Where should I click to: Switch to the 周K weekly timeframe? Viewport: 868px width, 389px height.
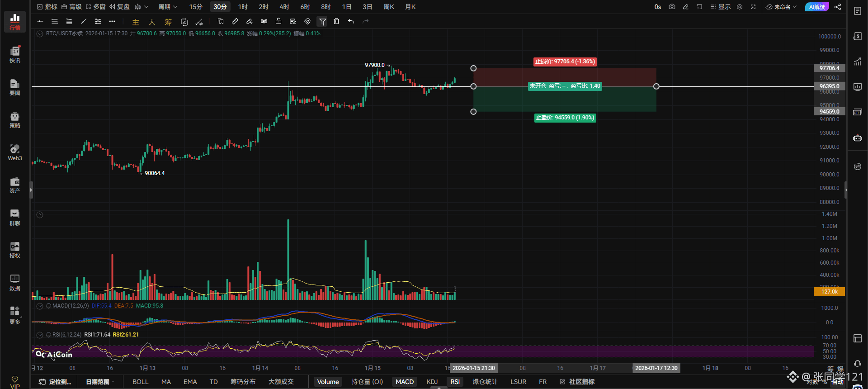(389, 7)
